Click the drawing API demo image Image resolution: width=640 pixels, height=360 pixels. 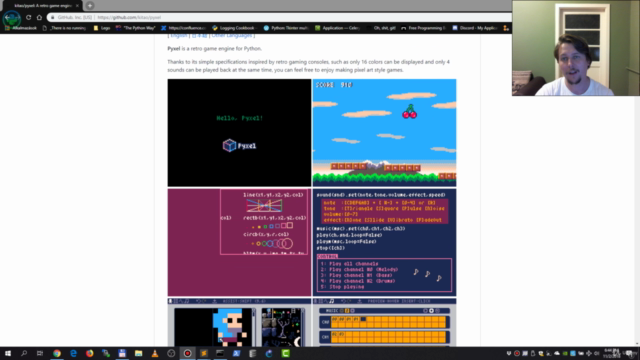tap(239, 242)
